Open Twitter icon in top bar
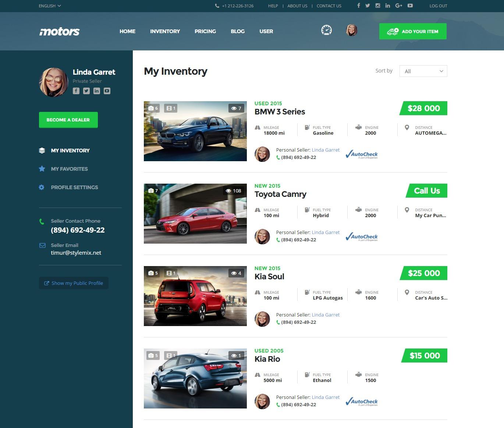The width and height of the screenshot is (504, 428). coord(368,6)
